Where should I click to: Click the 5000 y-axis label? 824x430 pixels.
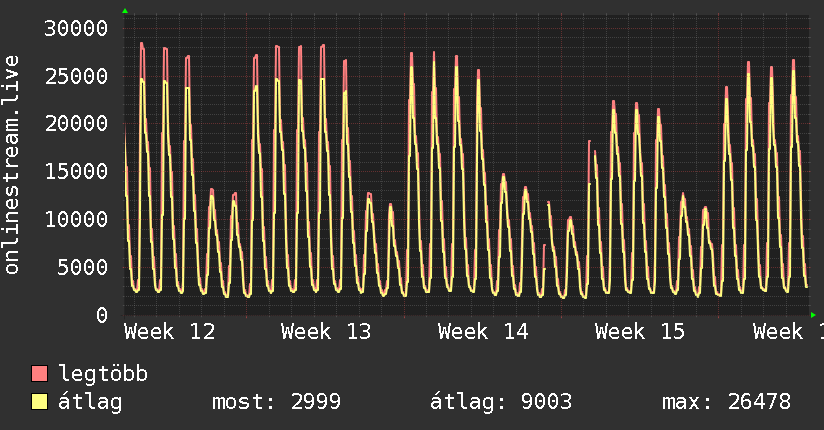pyautogui.click(x=83, y=267)
